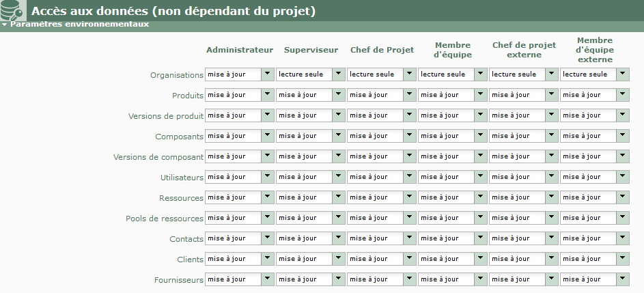Click the Chef de projet externe header
Image resolution: width=644 pixels, height=293 pixels.
click(x=524, y=50)
